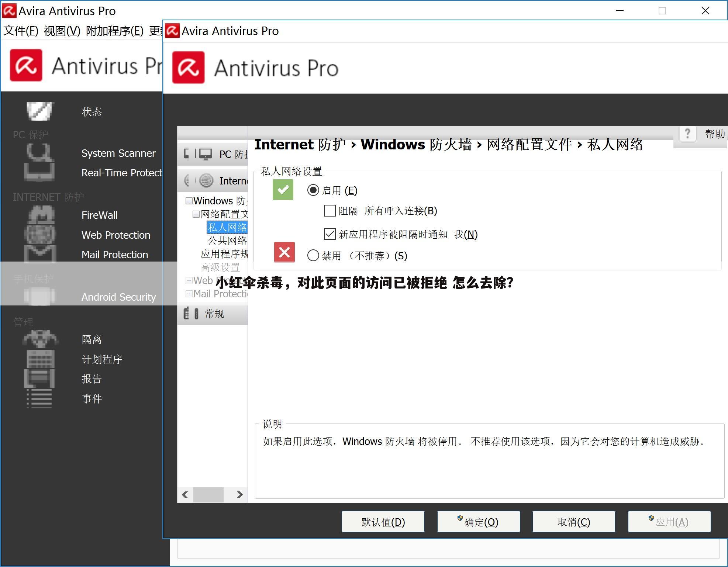Image resolution: width=728 pixels, height=567 pixels.
Task: Click the Events (事件) list icon
Action: click(39, 398)
